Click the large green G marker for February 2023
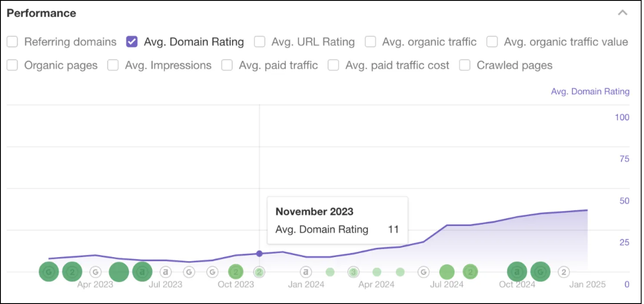Screen dimensions: 644x304 49,272
